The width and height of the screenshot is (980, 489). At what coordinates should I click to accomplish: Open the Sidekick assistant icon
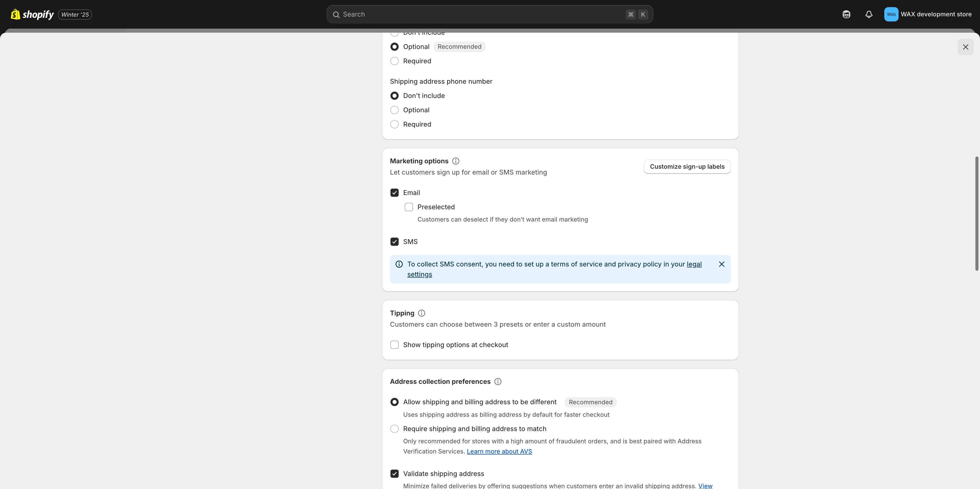point(846,15)
